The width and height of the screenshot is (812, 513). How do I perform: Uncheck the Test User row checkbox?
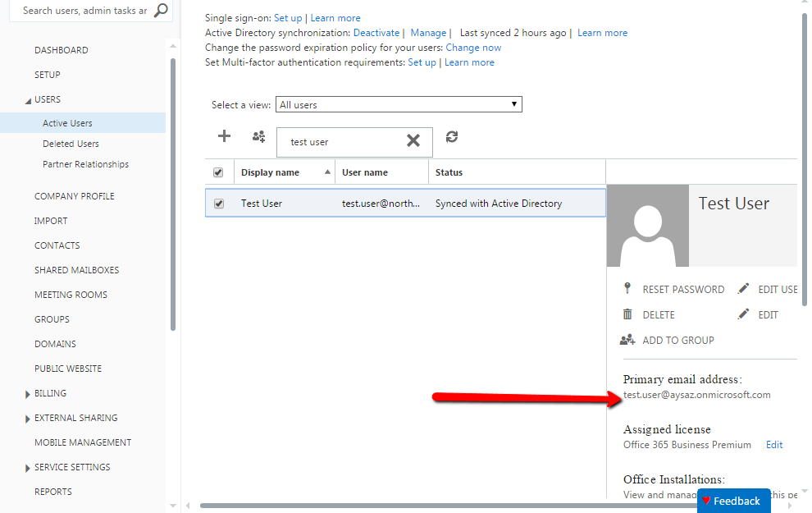coord(218,203)
